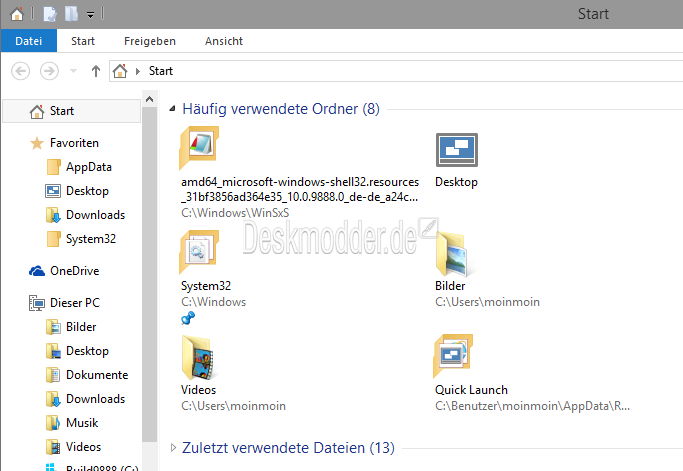Select the Quick Launch folder icon
683x471 pixels.
click(x=453, y=356)
